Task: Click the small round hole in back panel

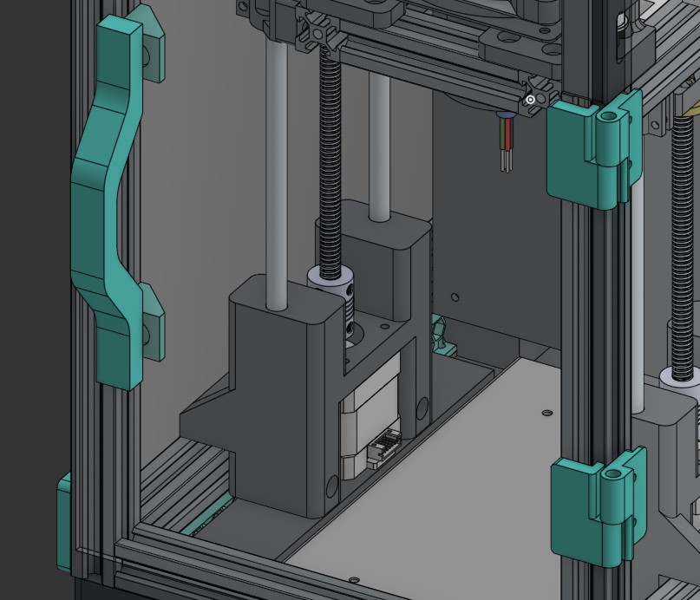Action: [455, 297]
